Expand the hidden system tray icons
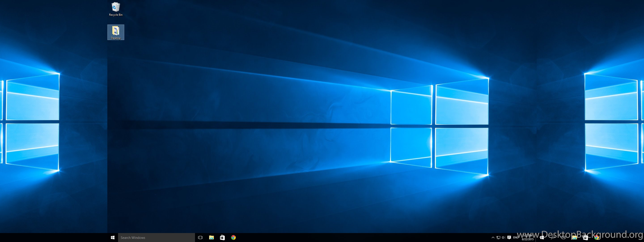 [493, 238]
